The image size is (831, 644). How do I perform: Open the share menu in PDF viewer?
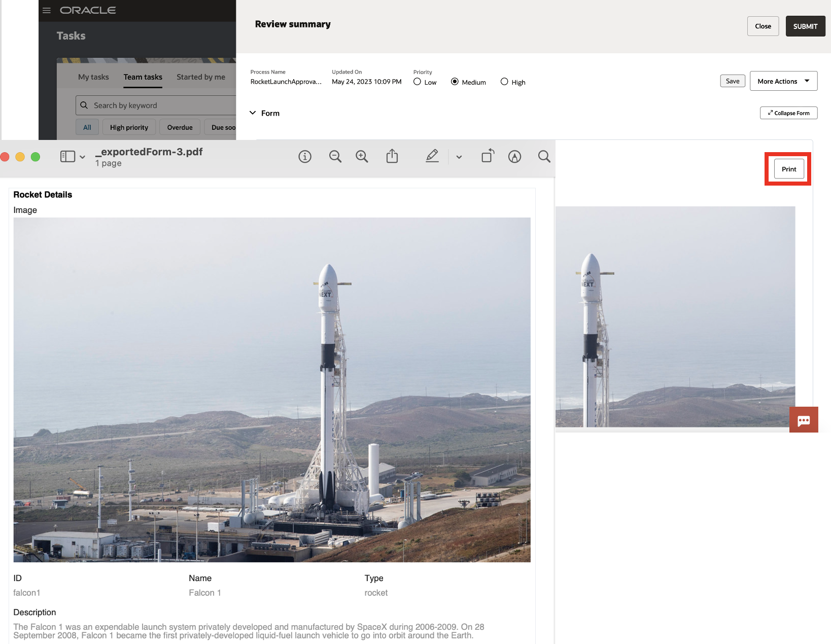pos(392,156)
